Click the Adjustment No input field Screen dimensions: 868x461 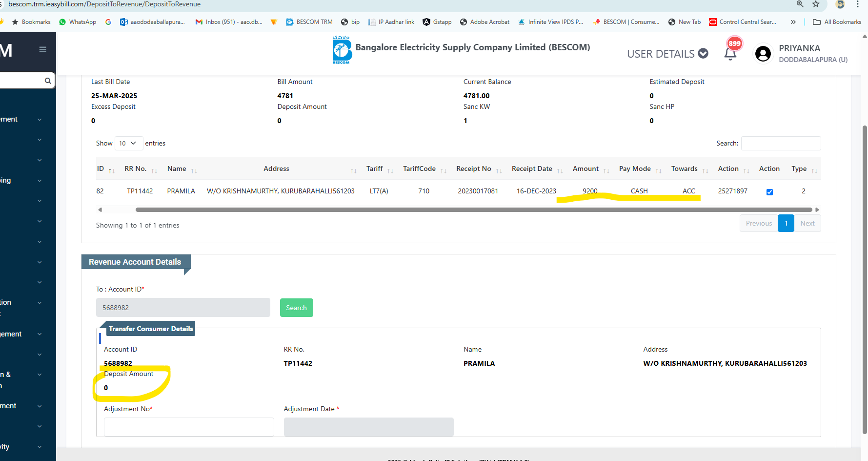pos(189,427)
